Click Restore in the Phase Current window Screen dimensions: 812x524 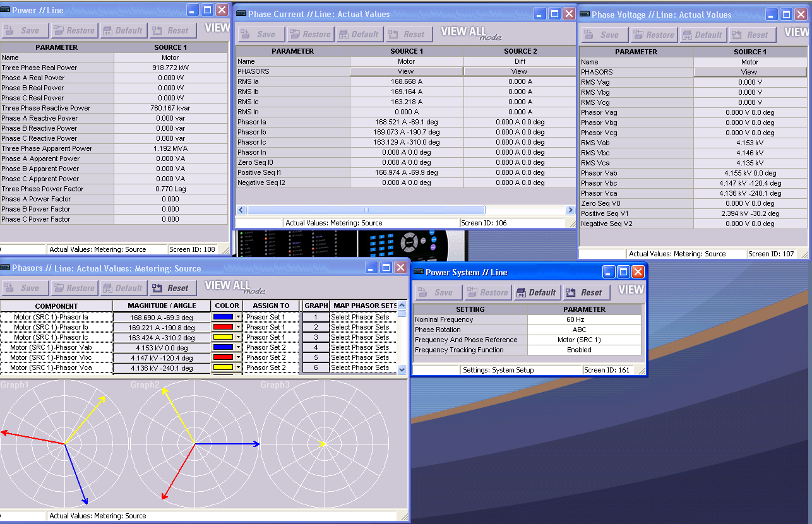[310, 34]
